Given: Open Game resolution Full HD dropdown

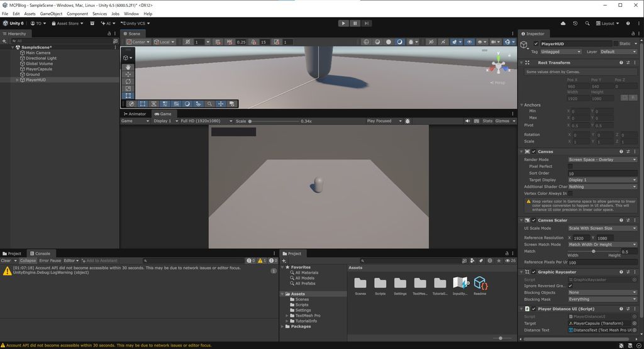Looking at the screenshot, I should [206, 121].
